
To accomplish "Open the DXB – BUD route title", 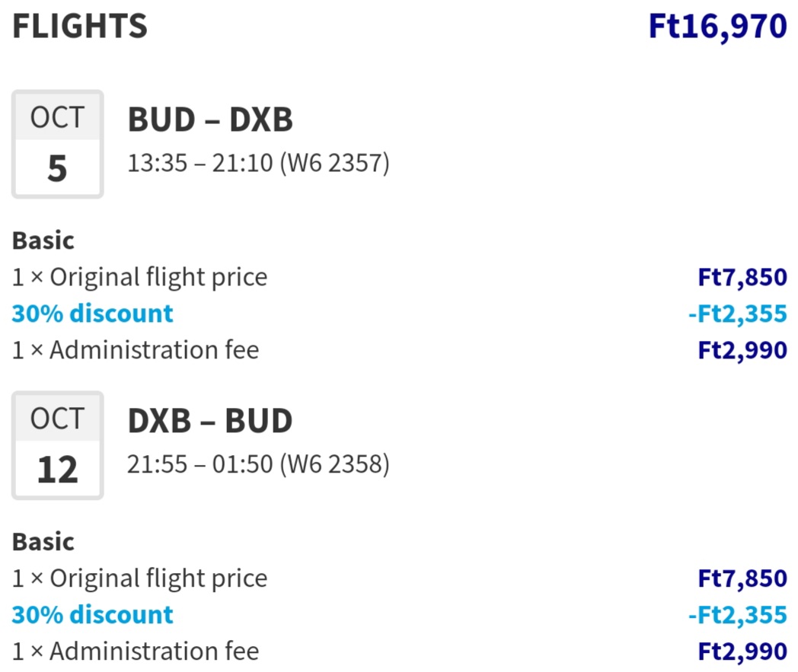I will [x=210, y=421].
